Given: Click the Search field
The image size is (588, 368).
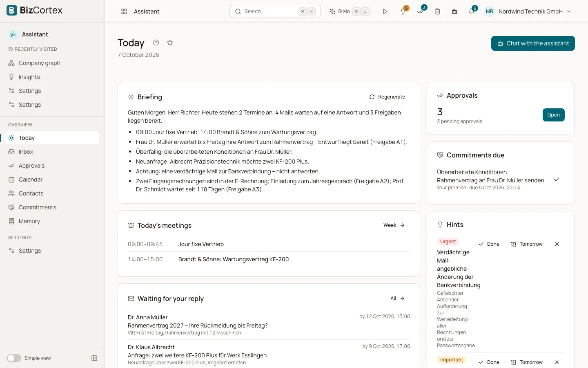Looking at the screenshot, I should (x=275, y=11).
